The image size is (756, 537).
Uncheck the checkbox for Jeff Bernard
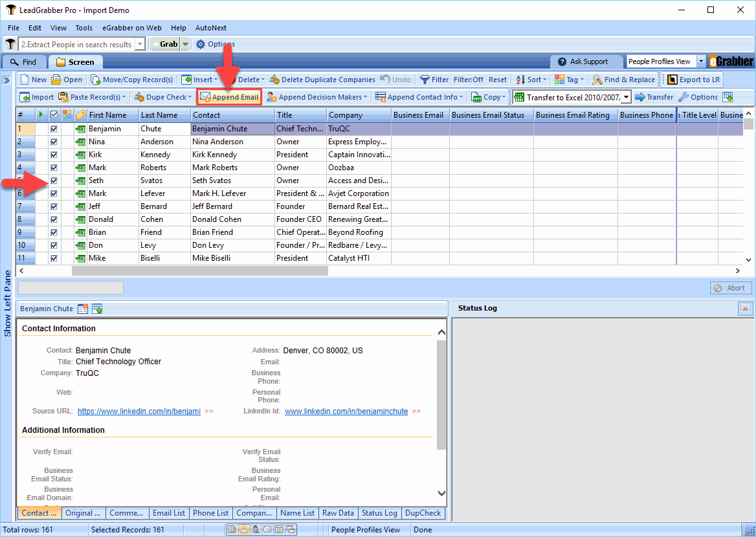pos(54,206)
